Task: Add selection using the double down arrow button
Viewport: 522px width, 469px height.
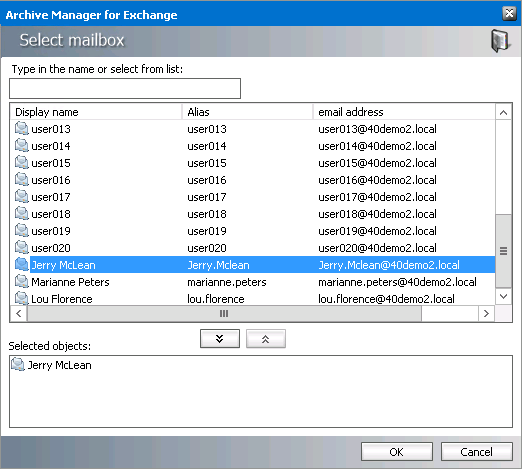Action: pyautogui.click(x=220, y=339)
